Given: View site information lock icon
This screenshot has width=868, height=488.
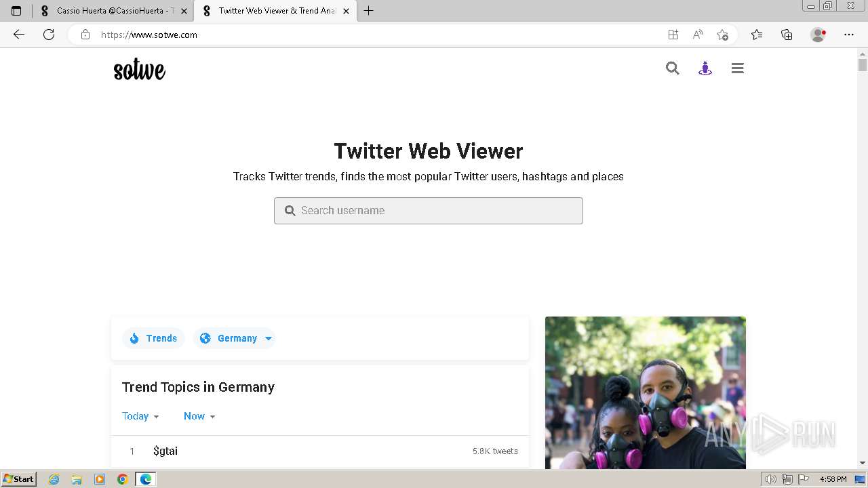Looking at the screenshot, I should [x=85, y=35].
